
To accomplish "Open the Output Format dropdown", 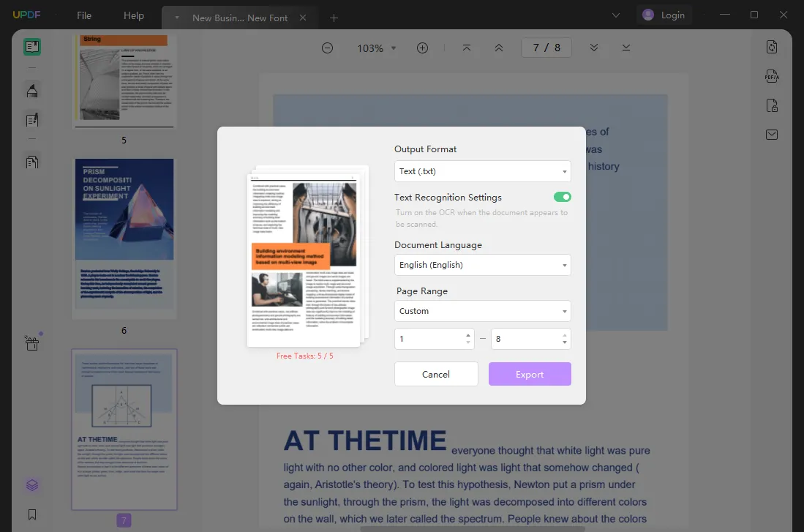I will 483,171.
